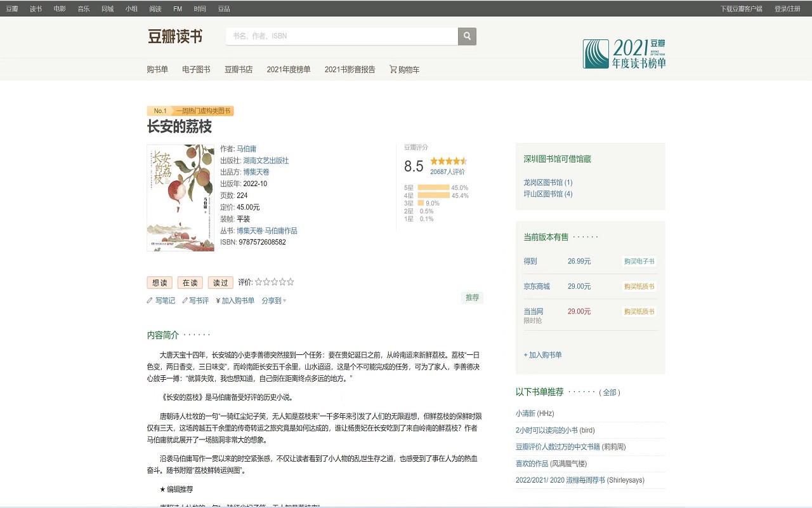Go to 豆瓣 in top bar
The height and width of the screenshot is (508, 812).
[x=12, y=9]
